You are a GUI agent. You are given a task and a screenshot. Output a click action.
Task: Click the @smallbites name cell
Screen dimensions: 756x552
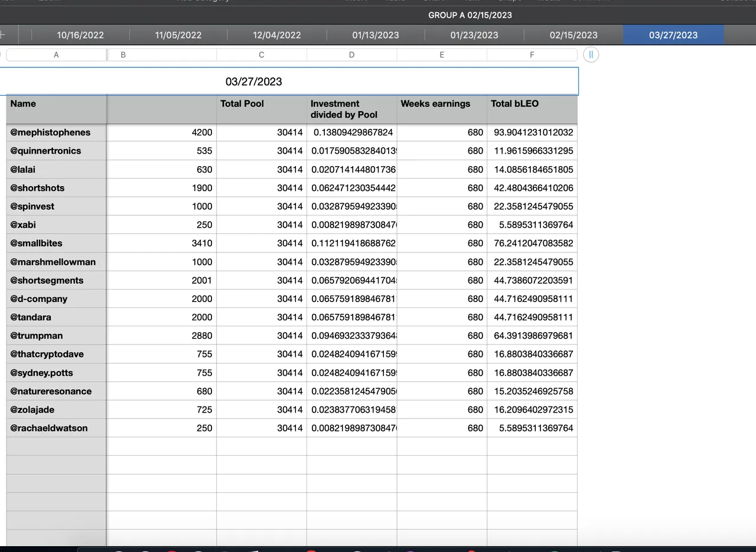[x=57, y=243]
